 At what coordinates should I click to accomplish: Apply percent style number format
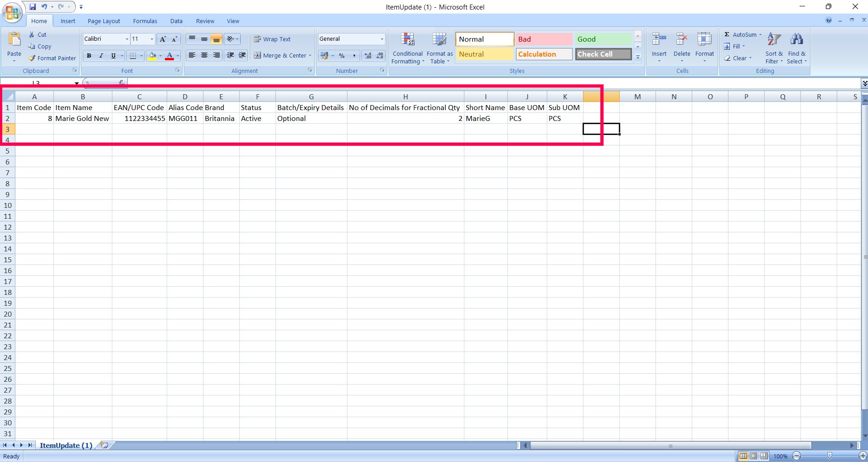coord(342,56)
